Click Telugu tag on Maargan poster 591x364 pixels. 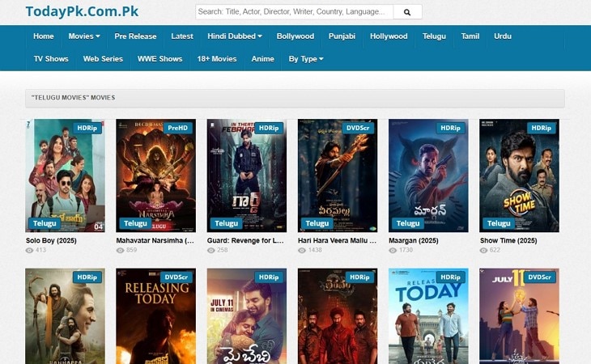pos(408,223)
